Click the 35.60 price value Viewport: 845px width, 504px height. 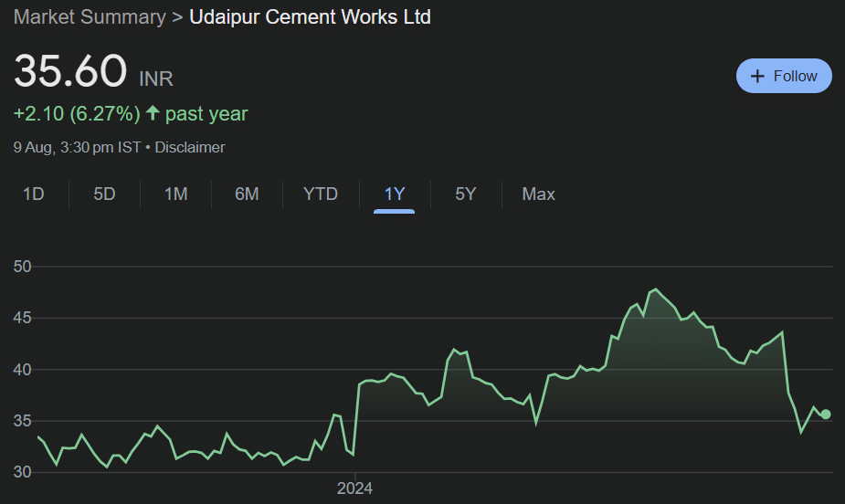[x=70, y=70]
